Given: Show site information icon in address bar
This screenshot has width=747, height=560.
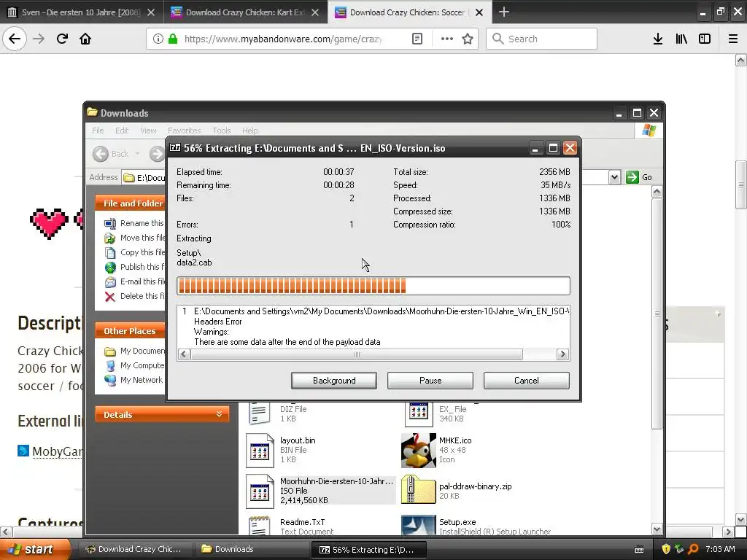Looking at the screenshot, I should click(158, 39).
